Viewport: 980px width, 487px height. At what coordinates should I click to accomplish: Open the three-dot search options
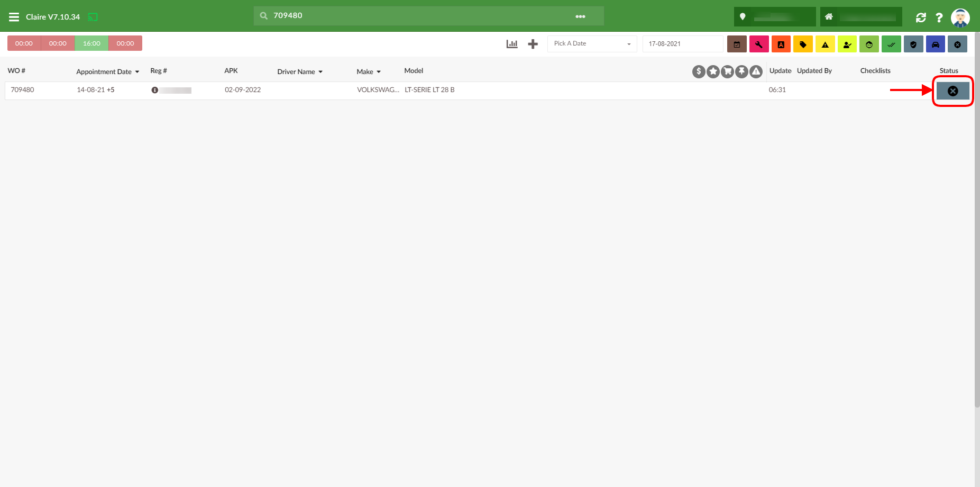pyautogui.click(x=580, y=16)
